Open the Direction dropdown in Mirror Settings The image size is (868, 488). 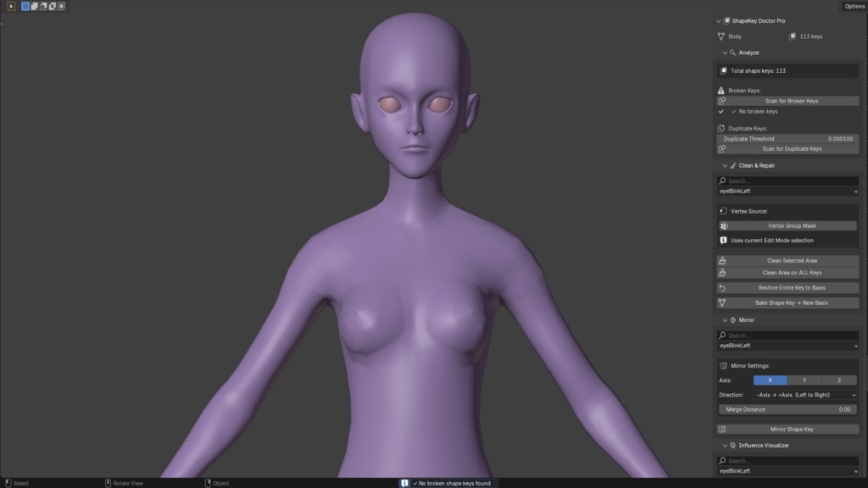(805, 395)
